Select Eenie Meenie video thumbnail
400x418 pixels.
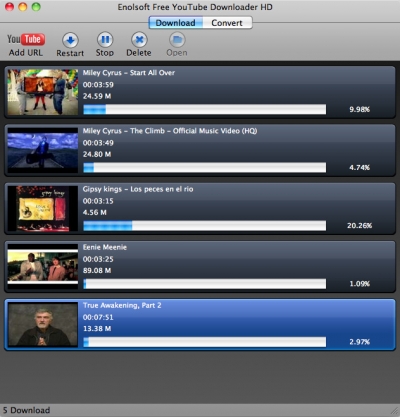[x=43, y=267]
